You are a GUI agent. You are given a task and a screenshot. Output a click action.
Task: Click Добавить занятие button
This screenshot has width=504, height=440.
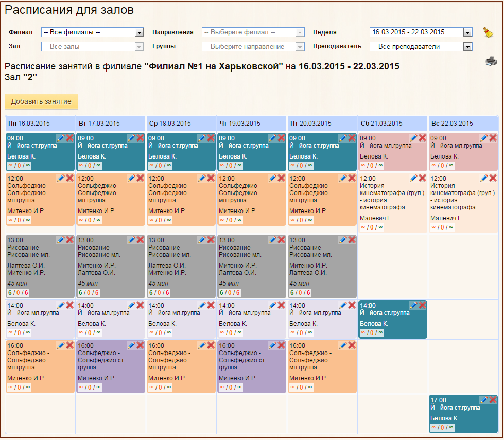click(x=41, y=101)
